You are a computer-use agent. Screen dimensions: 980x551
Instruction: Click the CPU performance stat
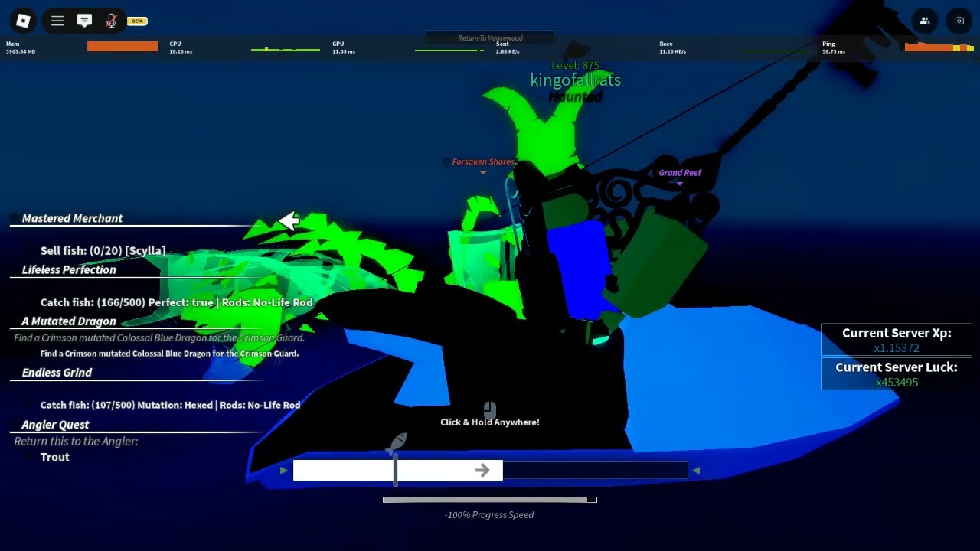point(181,47)
